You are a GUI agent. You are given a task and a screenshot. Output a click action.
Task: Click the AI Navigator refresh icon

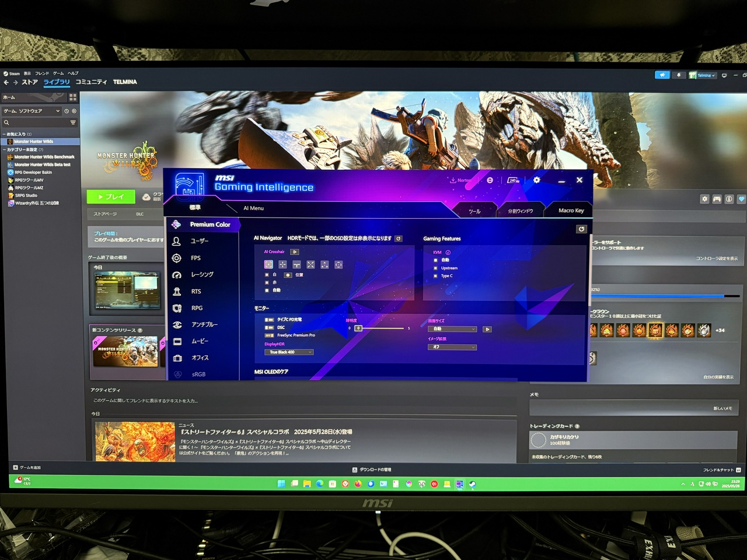(399, 238)
